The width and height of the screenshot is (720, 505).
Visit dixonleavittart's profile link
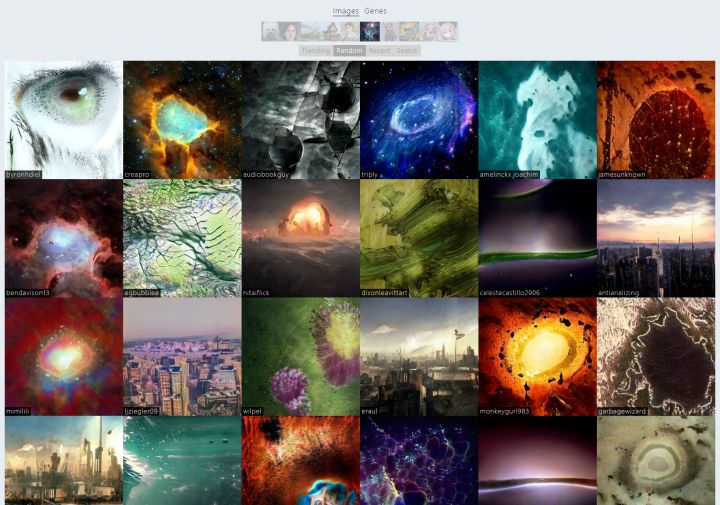384,293
